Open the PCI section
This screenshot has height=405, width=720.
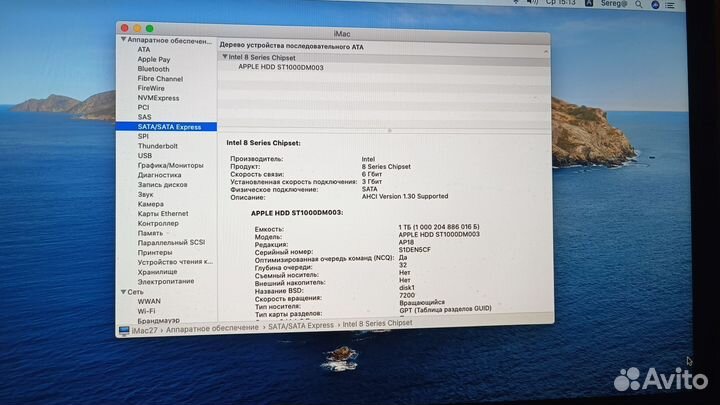tap(143, 107)
